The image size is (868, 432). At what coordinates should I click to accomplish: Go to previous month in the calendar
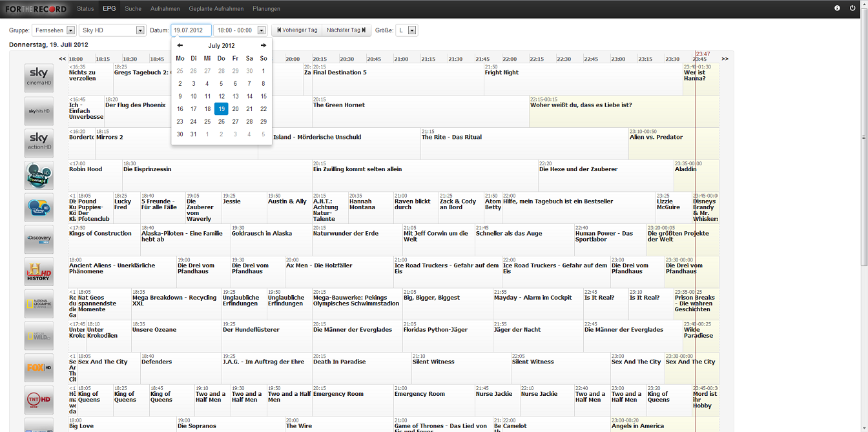pyautogui.click(x=180, y=46)
